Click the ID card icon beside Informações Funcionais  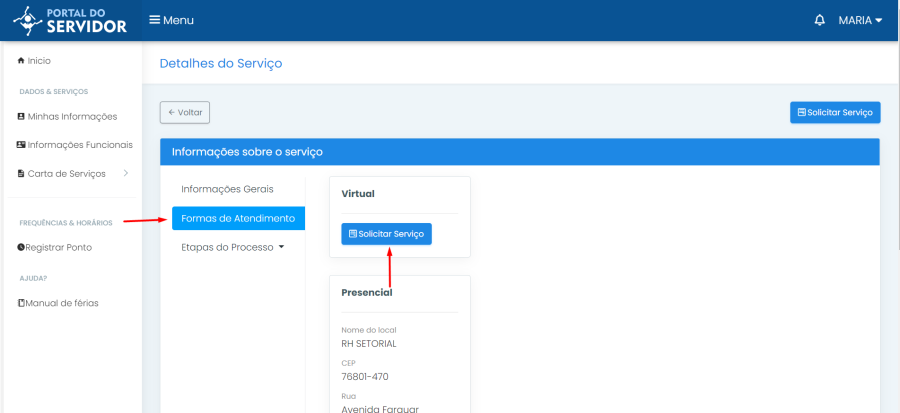pyautogui.click(x=21, y=145)
